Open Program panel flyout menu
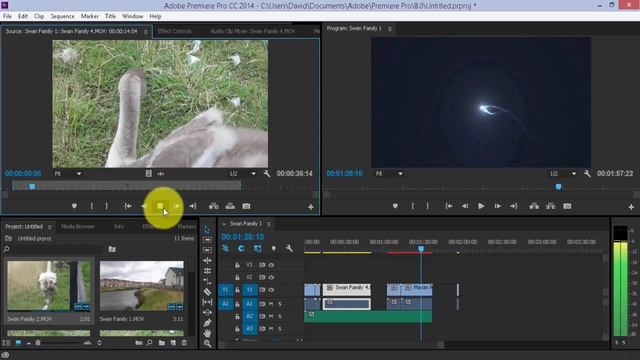 (x=390, y=29)
